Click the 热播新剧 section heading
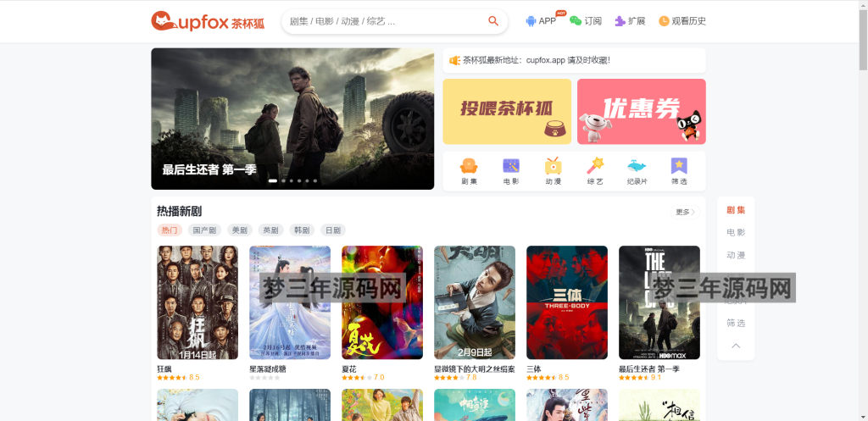Screen dimensions: 868x421 pyautogui.click(x=179, y=211)
